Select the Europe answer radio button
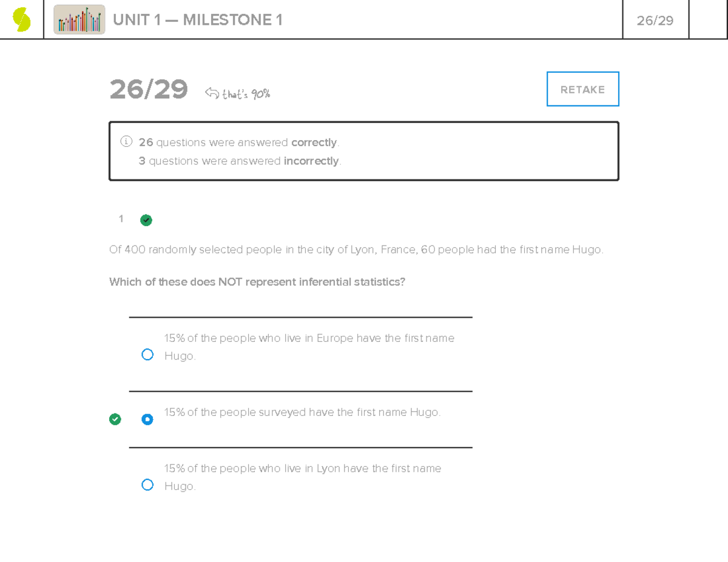The width and height of the screenshot is (728, 562). click(147, 355)
